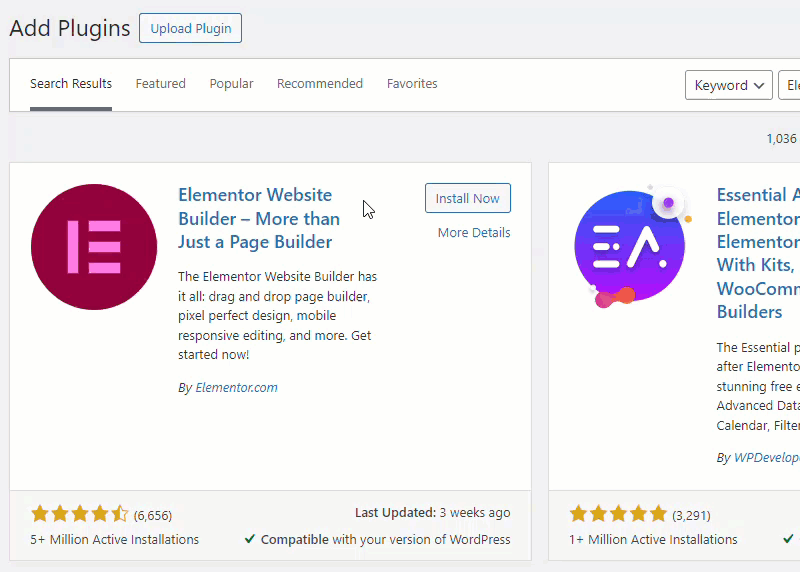Click the Upload Plugin button

[x=190, y=28]
